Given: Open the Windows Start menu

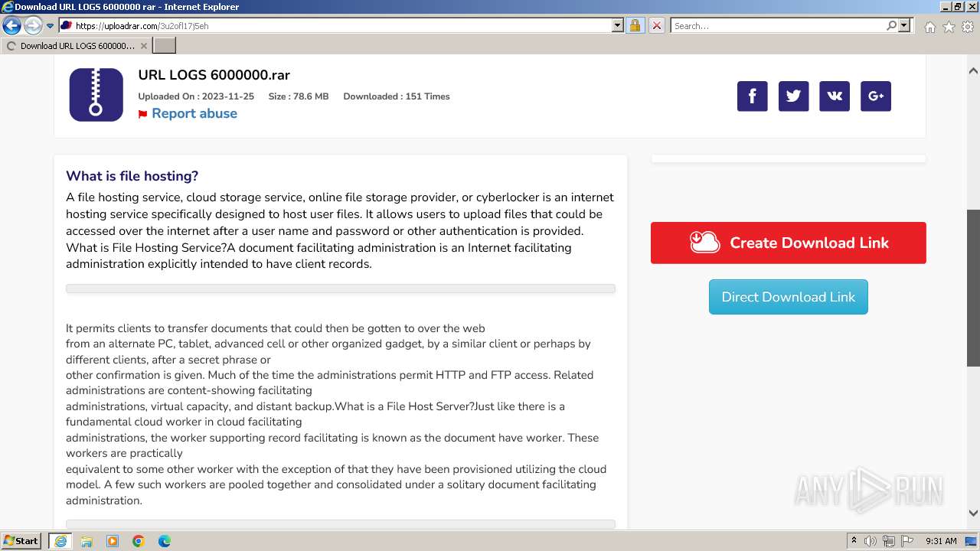Looking at the screenshot, I should coord(21,541).
